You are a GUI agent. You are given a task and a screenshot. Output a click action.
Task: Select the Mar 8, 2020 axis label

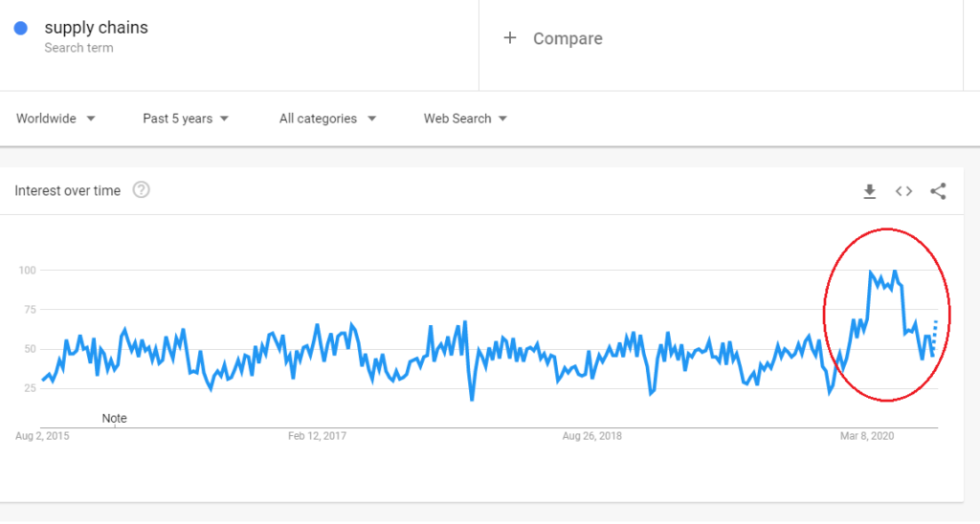point(867,436)
